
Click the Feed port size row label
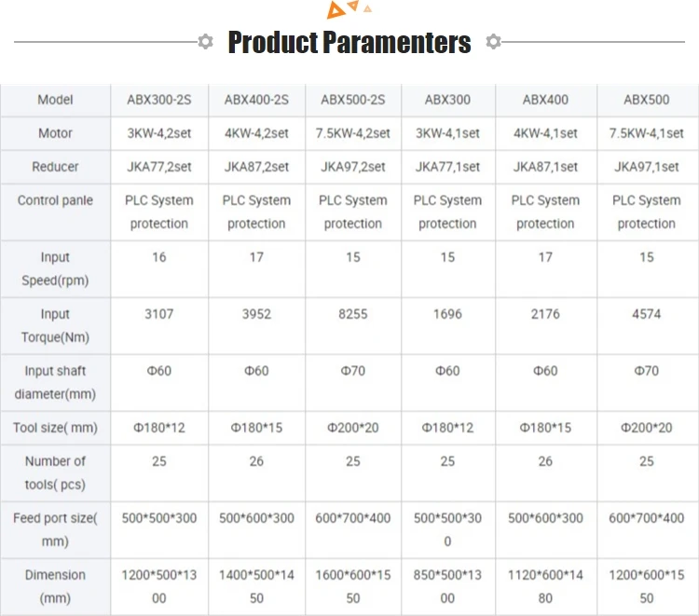[55, 529]
